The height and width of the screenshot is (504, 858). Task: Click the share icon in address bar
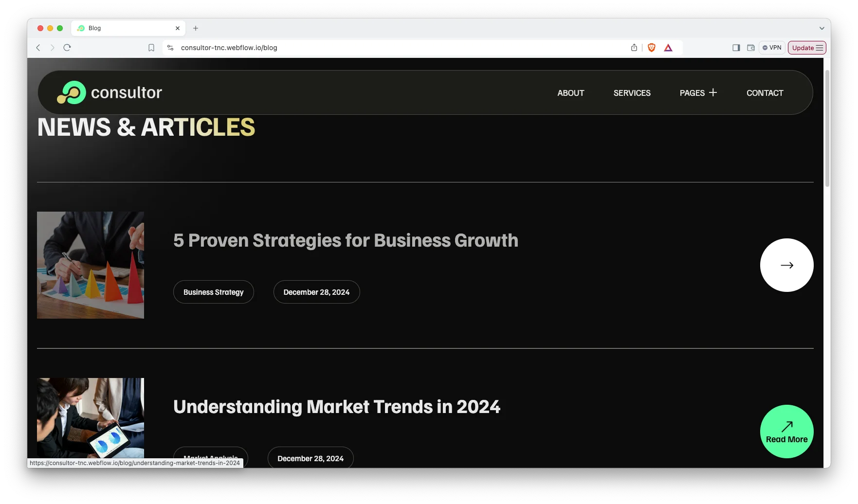[x=634, y=48]
